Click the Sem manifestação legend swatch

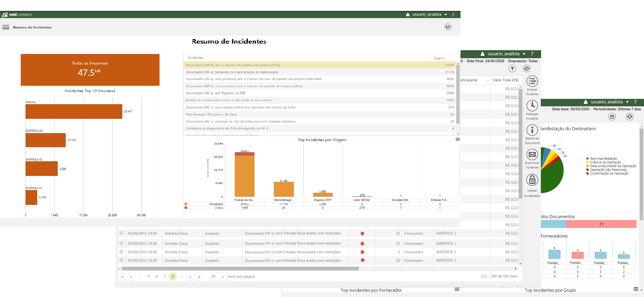587,159
